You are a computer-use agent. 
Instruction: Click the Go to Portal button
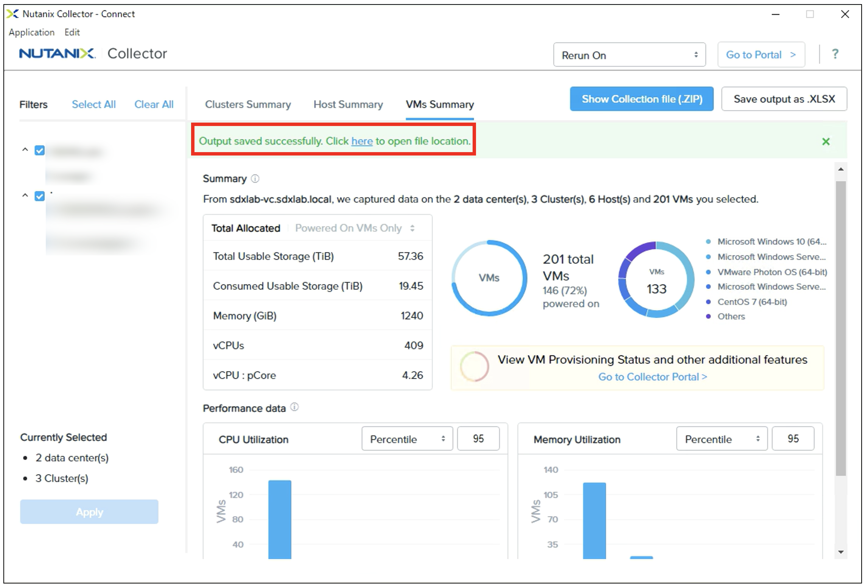tap(761, 55)
